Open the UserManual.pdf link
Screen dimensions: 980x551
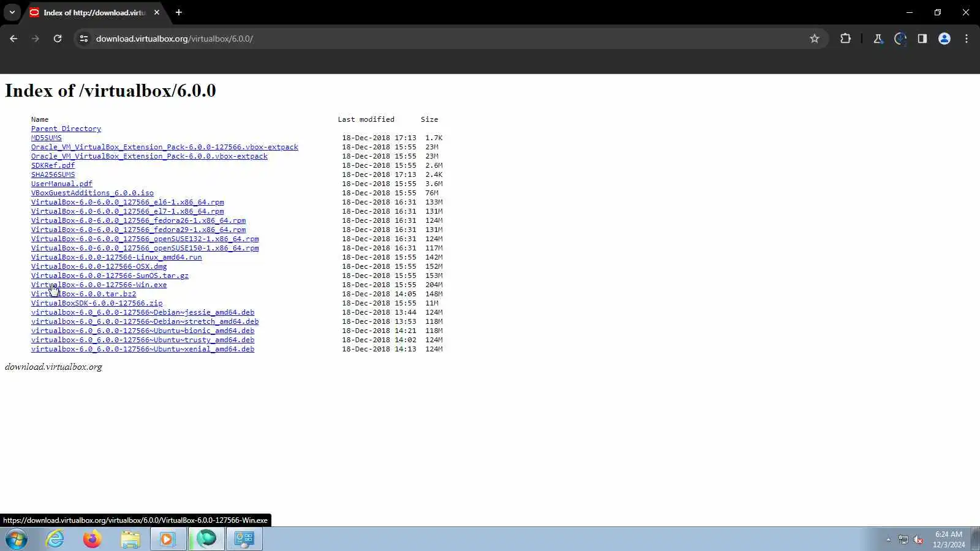point(62,184)
